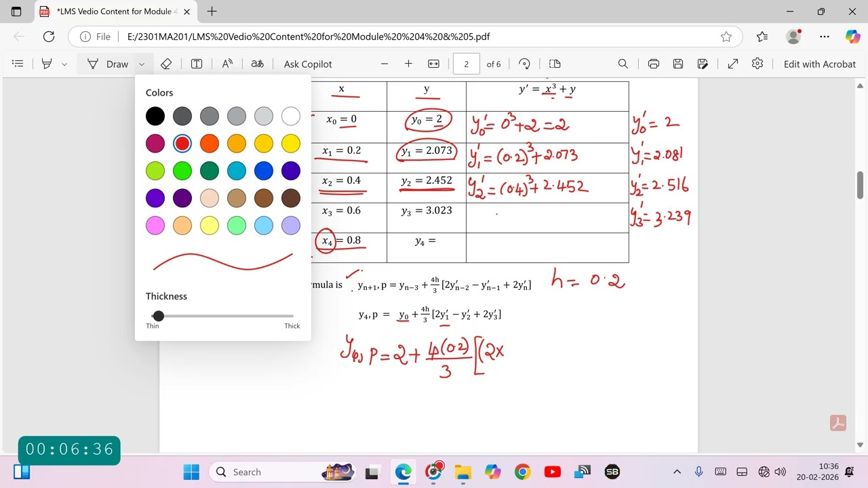Open PDF settings gear
Image resolution: width=868 pixels, height=488 pixels.
pyautogui.click(x=757, y=64)
